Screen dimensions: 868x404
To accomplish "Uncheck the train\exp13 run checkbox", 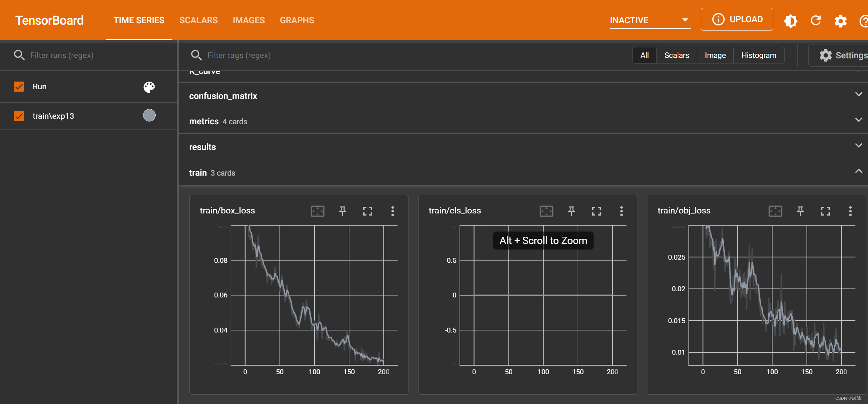I will click(19, 116).
